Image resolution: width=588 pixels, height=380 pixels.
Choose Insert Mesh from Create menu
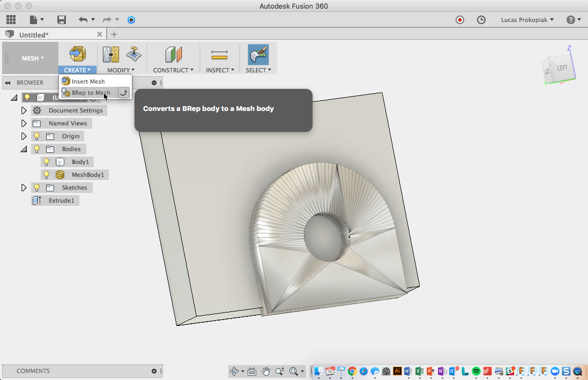coord(95,81)
